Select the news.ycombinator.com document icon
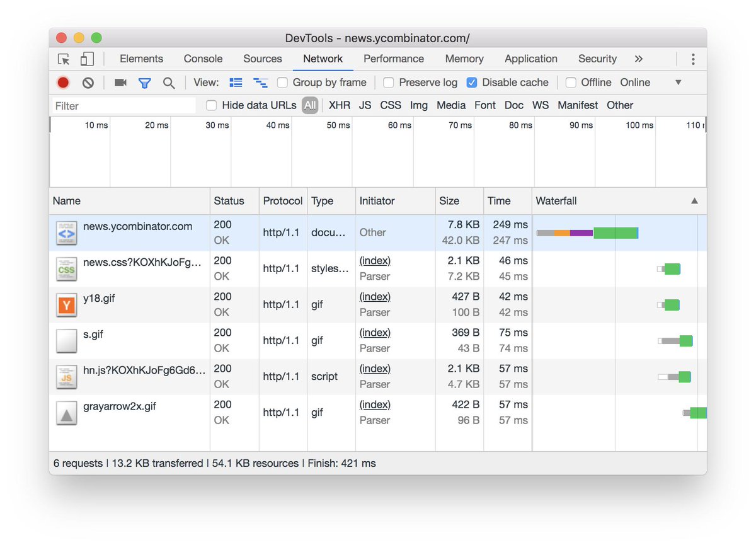The image size is (756, 545). tap(66, 233)
